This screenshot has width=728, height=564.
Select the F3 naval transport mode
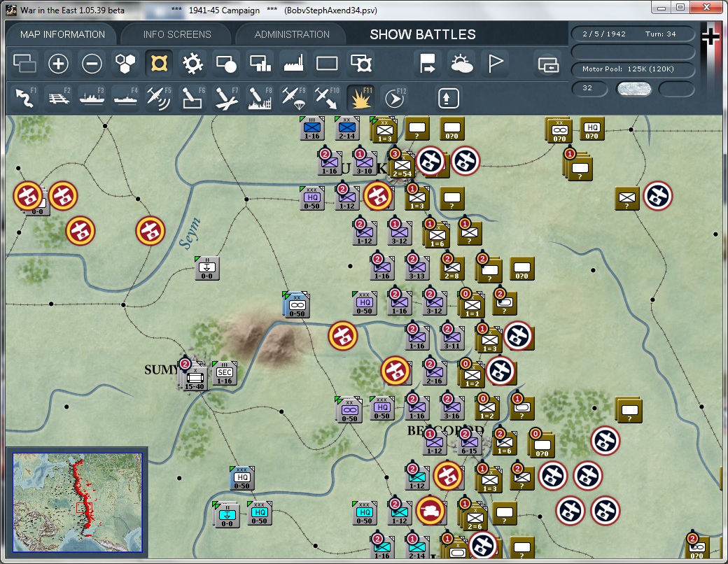pyautogui.click(x=92, y=98)
